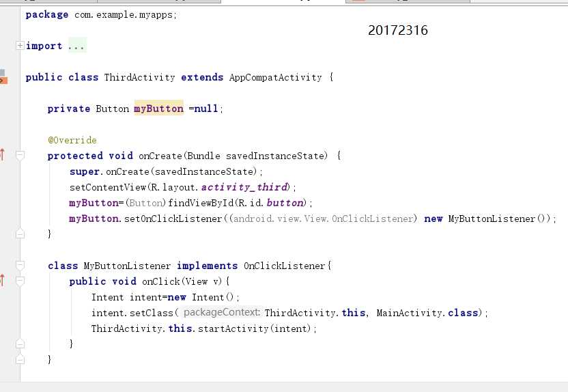This screenshot has width=568, height=392.
Task: Click 'button' in R.id.button
Action: tap(285, 203)
